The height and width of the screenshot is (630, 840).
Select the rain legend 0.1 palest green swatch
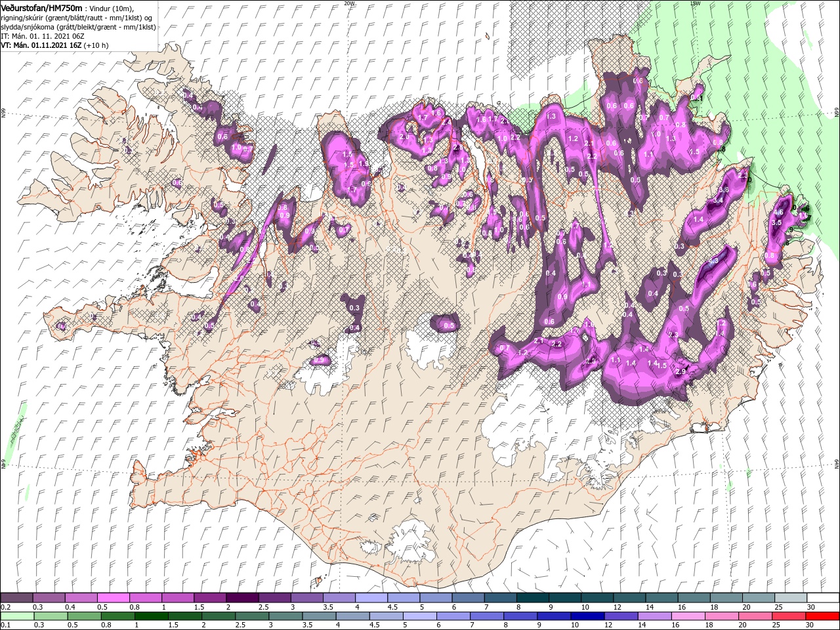(17, 616)
